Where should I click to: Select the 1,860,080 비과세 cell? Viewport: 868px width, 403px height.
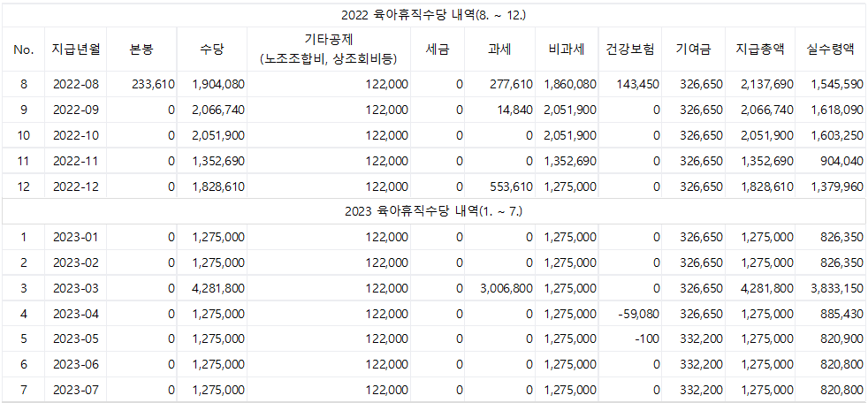coord(567,85)
